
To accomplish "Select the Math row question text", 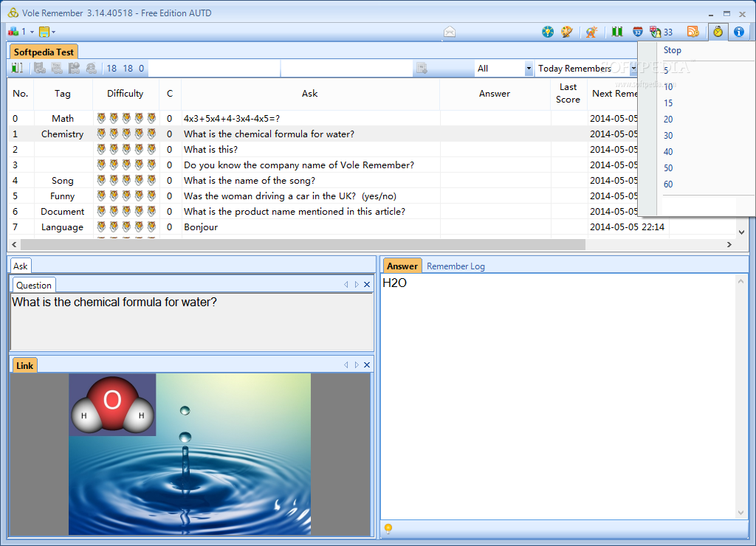I will 231,119.
